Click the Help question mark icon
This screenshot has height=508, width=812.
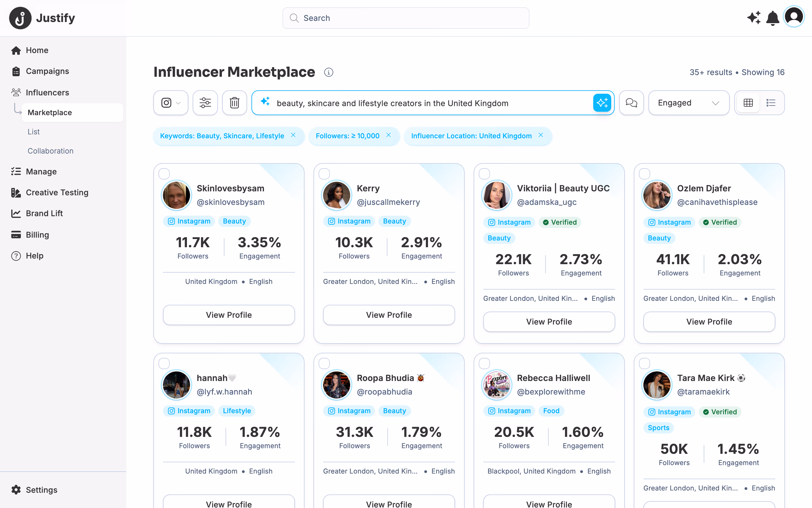(16, 256)
